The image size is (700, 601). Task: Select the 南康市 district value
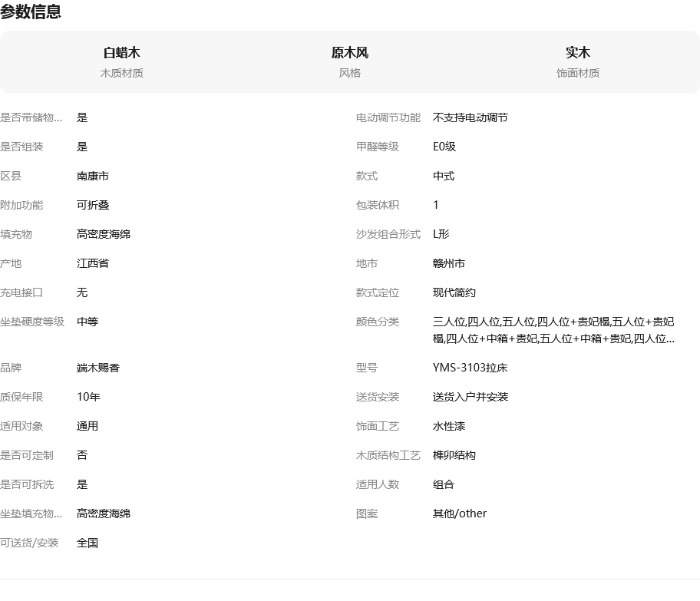tap(93, 176)
